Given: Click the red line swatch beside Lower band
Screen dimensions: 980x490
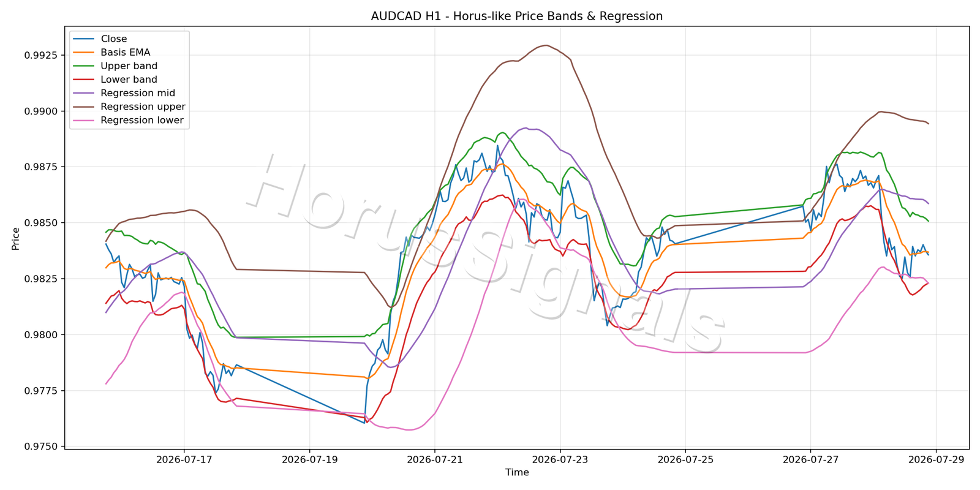Looking at the screenshot, I should point(83,80).
